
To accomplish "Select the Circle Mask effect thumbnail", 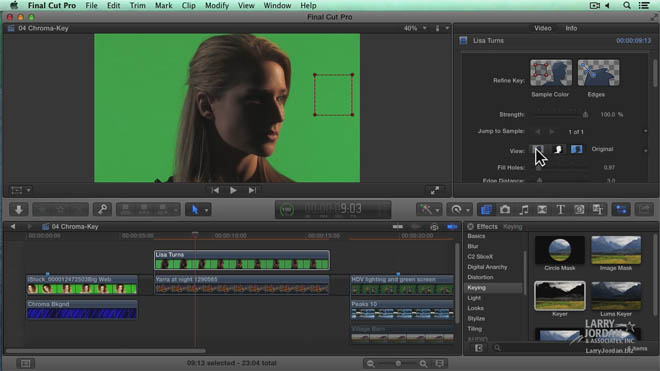I will pyautogui.click(x=559, y=250).
